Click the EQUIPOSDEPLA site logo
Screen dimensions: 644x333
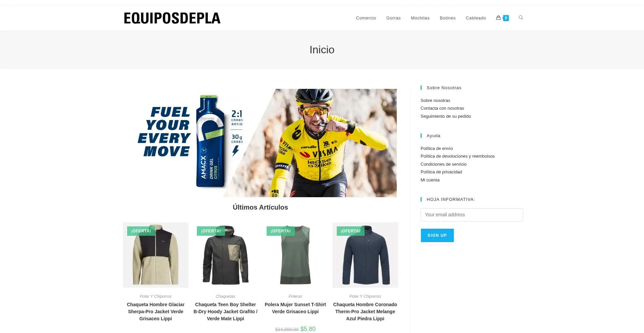pyautogui.click(x=172, y=18)
